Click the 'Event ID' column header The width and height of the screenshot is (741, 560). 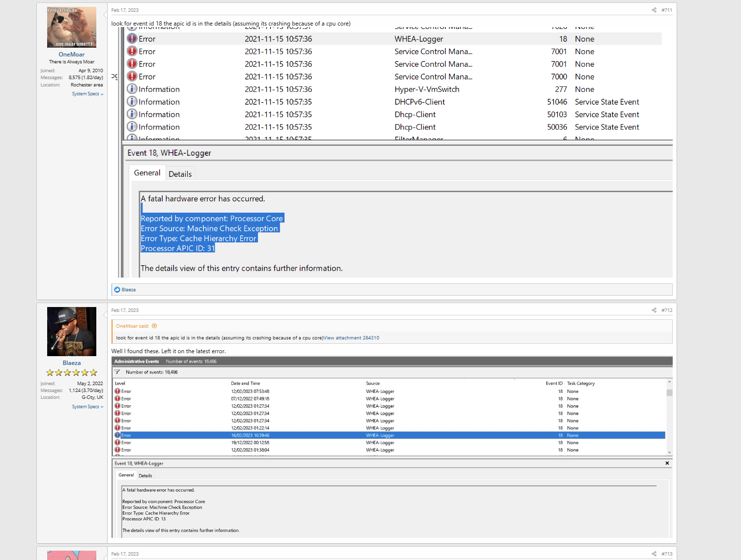[x=554, y=383]
